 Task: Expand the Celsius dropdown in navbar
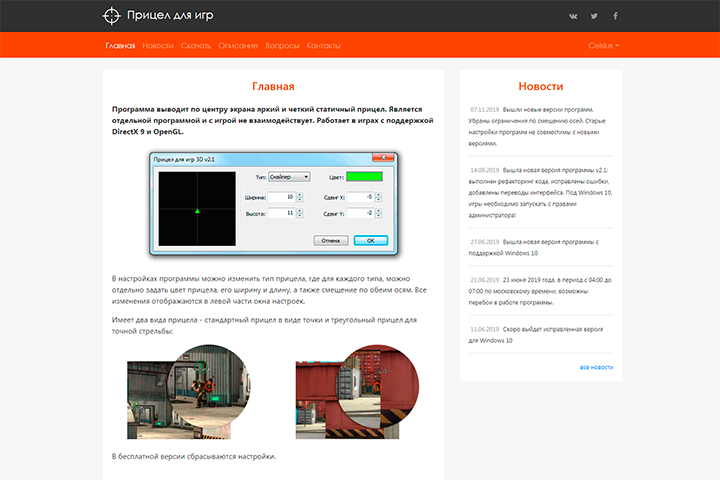pyautogui.click(x=603, y=45)
